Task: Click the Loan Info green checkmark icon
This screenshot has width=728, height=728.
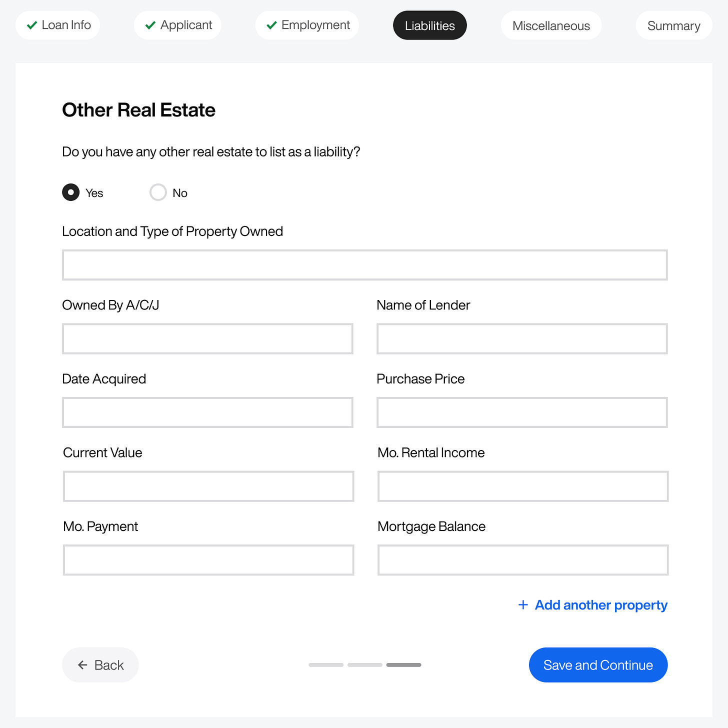Action: pos(32,25)
